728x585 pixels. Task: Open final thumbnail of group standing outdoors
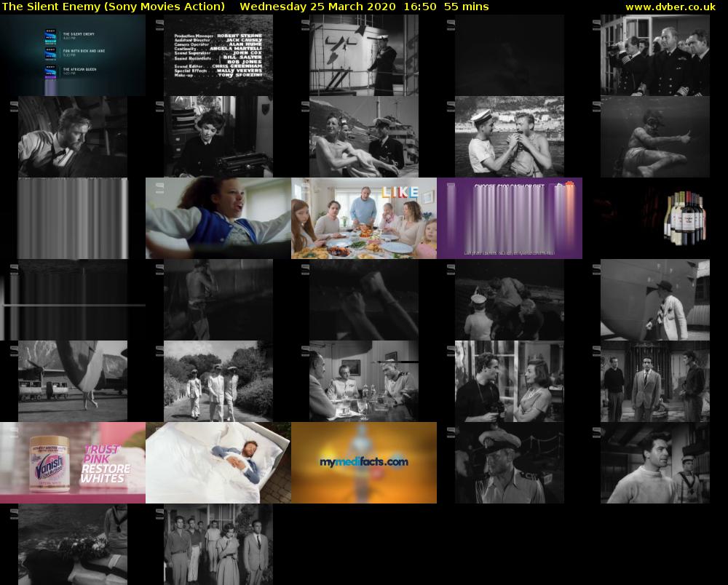click(218, 544)
